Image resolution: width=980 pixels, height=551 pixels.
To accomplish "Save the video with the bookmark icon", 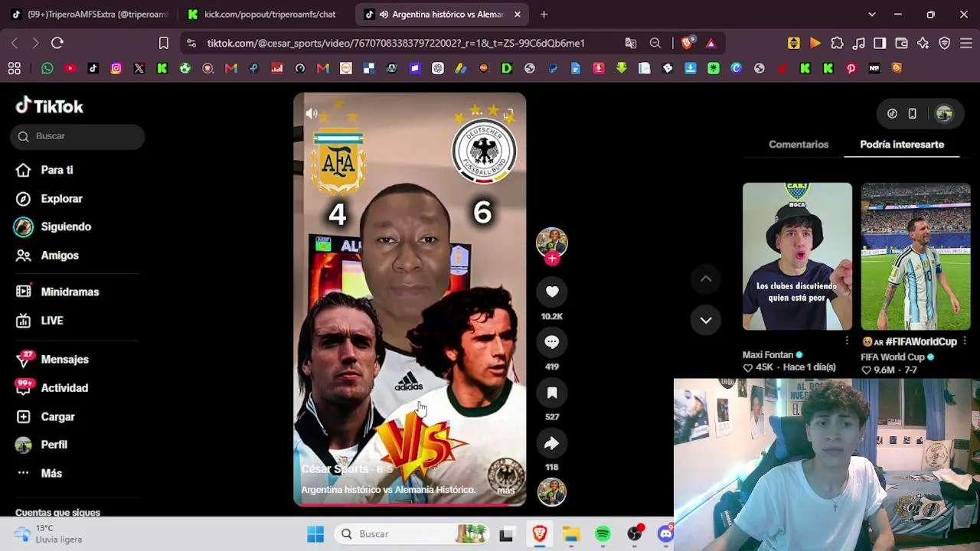I will [552, 393].
